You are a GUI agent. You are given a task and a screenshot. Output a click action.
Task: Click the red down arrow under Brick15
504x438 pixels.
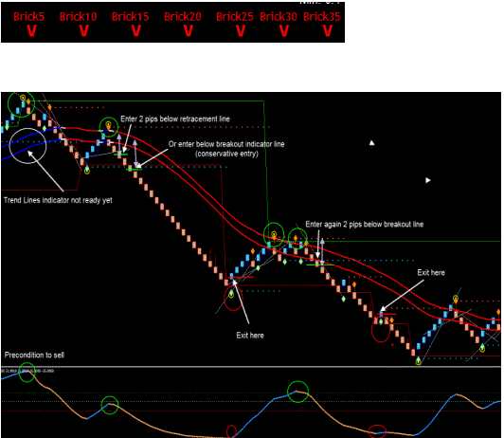click(136, 31)
